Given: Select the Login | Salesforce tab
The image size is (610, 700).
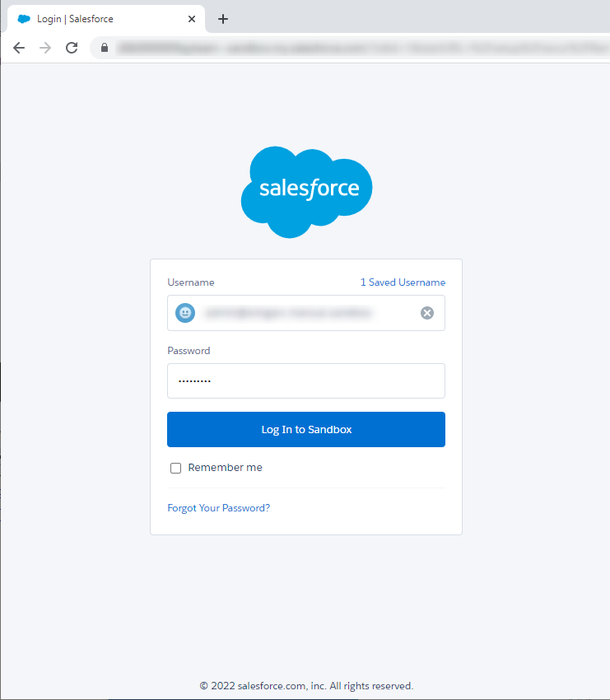Looking at the screenshot, I should pos(105,19).
